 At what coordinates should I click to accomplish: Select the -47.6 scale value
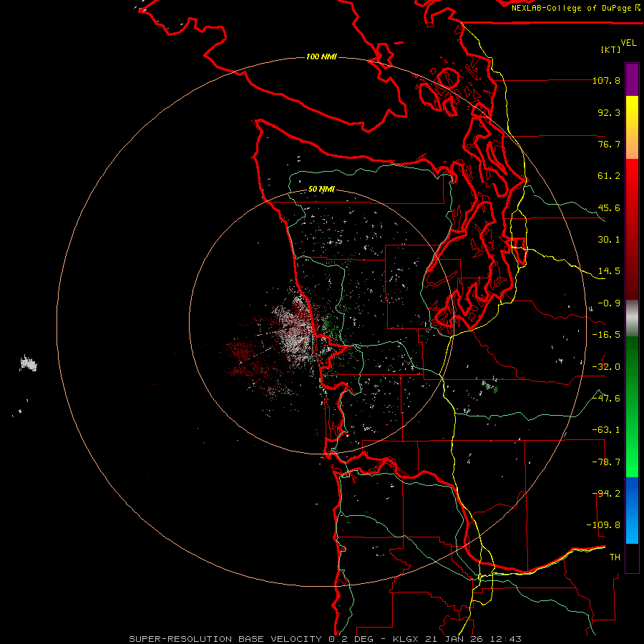click(607, 399)
